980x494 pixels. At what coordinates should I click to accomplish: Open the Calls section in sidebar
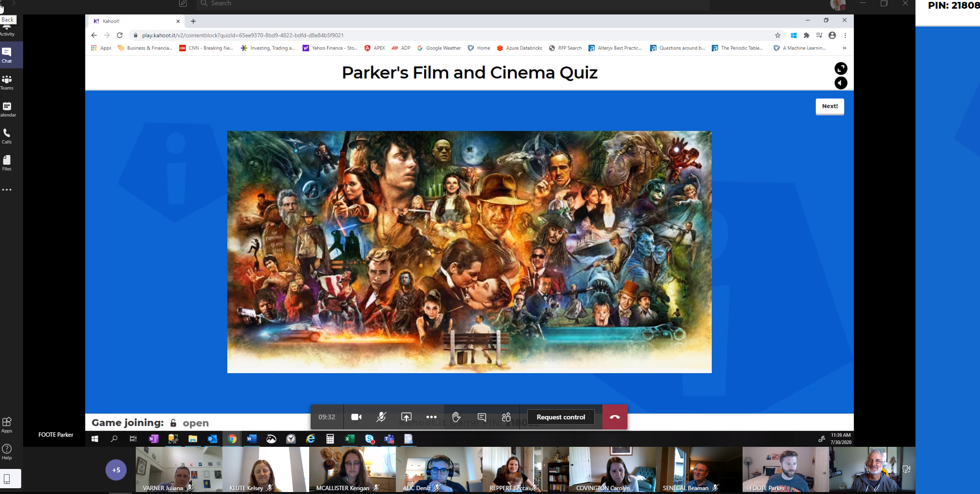[x=7, y=136]
